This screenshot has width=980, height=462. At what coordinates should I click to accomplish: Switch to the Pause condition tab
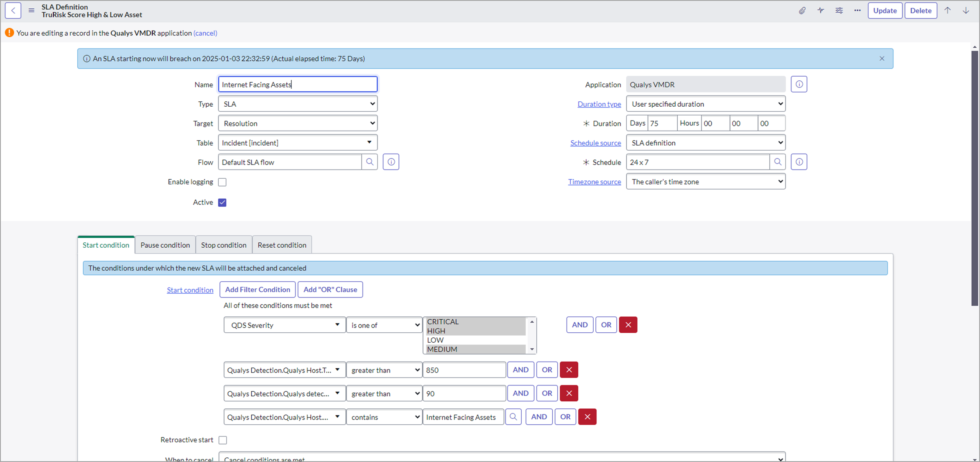tap(165, 245)
